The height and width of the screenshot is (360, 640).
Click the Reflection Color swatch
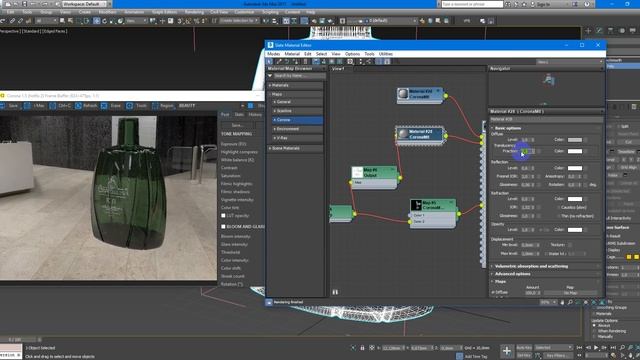(x=575, y=168)
